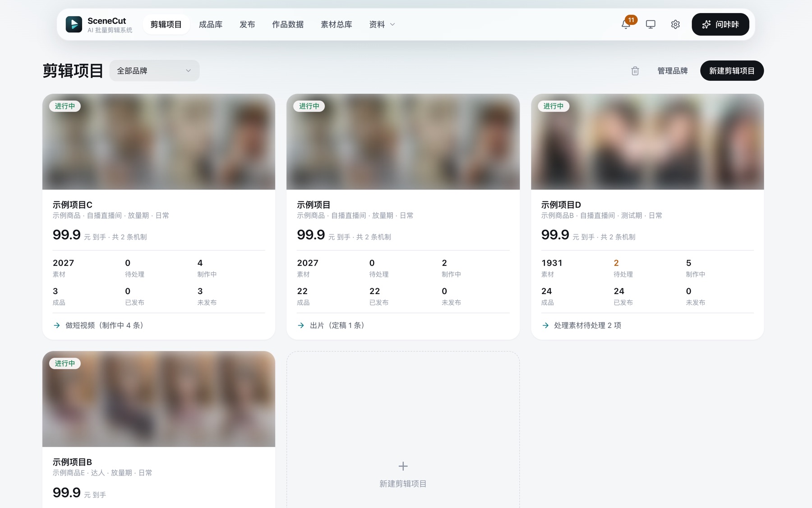Expand the 资料 menu chevron
Viewport: 812px width, 508px height.
[392, 24]
